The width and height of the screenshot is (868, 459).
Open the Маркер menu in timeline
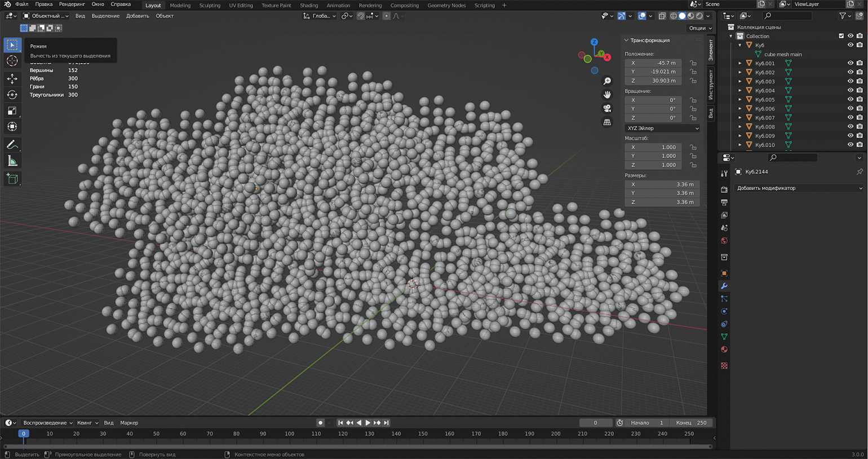pos(129,423)
